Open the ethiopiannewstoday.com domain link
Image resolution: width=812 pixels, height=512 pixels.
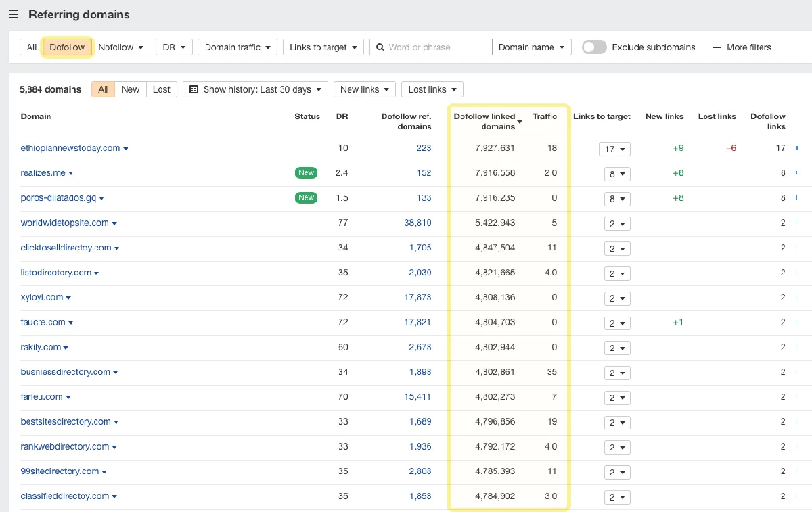[x=70, y=148]
